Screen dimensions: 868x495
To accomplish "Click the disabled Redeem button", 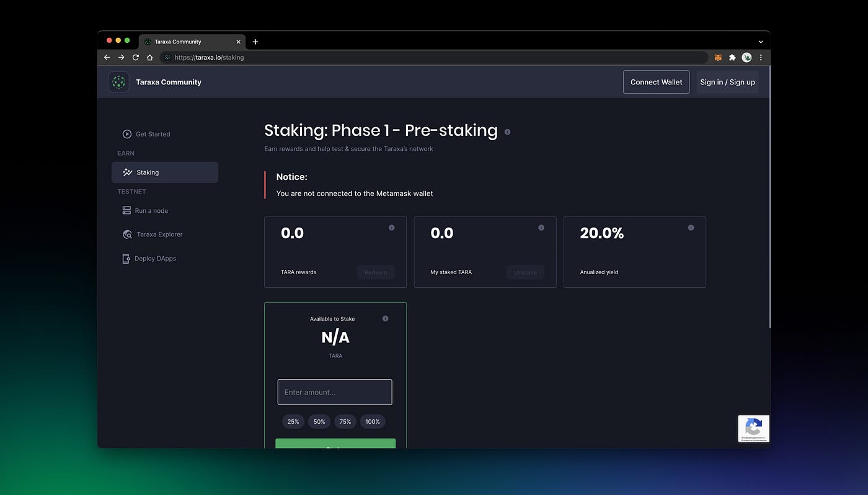I will tap(376, 272).
